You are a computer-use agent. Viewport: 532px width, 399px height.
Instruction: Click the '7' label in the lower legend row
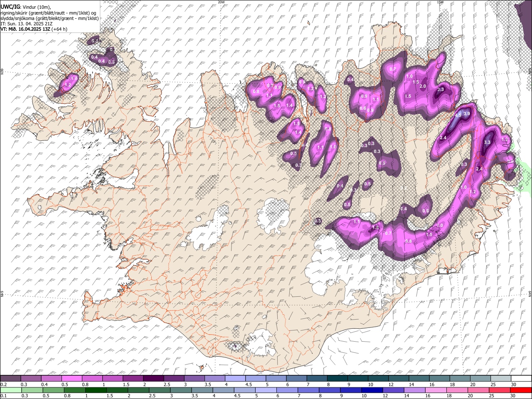tap(298, 396)
